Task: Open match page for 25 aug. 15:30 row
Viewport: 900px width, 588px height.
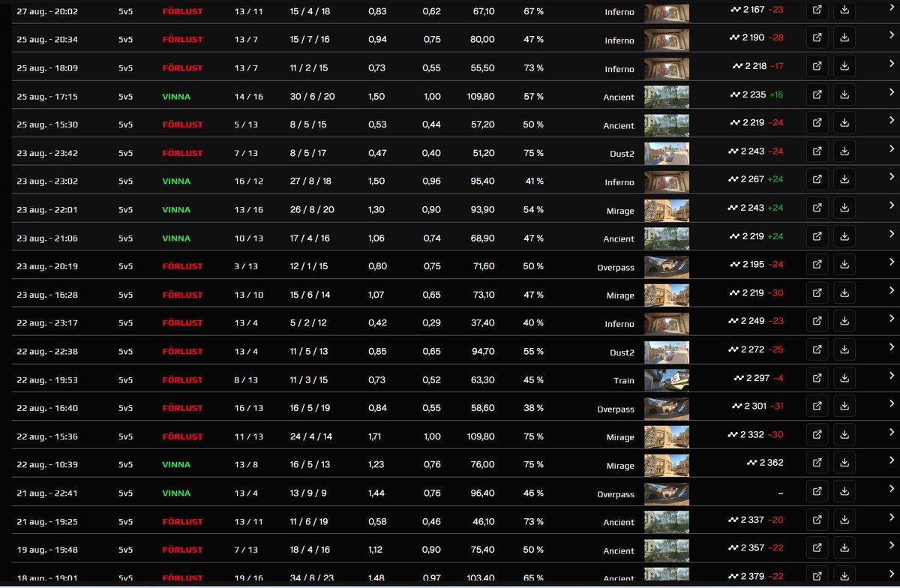Action: tap(817, 123)
